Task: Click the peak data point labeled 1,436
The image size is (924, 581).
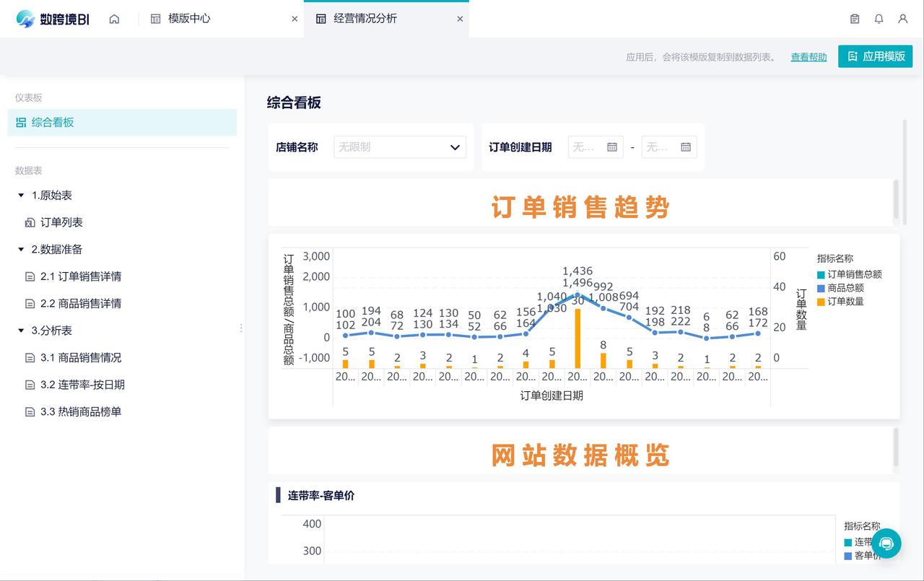Action: pyautogui.click(x=577, y=294)
